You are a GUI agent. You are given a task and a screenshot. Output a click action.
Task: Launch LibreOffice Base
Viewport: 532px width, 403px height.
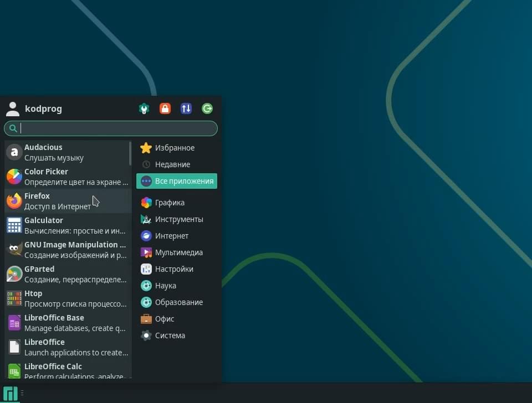tap(68, 323)
